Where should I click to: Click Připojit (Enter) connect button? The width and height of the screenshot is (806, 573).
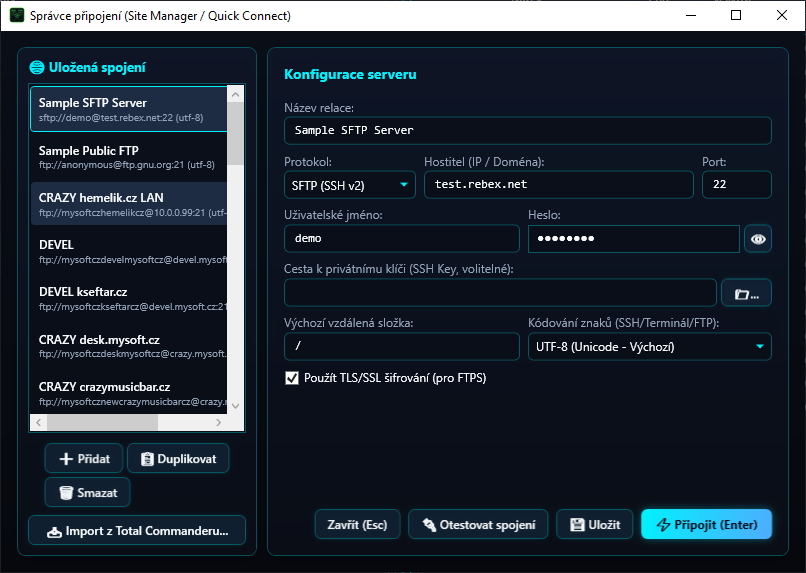[x=706, y=524]
